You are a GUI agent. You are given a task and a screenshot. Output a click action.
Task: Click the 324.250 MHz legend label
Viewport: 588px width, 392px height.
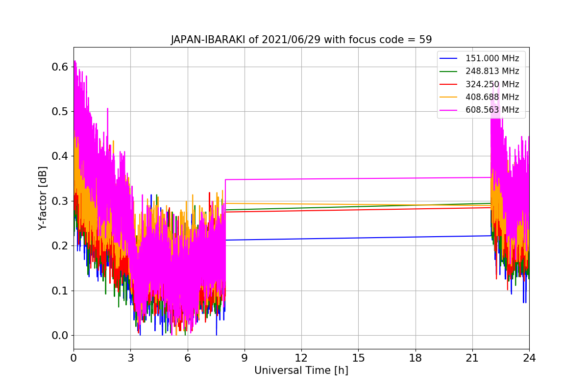click(x=492, y=84)
